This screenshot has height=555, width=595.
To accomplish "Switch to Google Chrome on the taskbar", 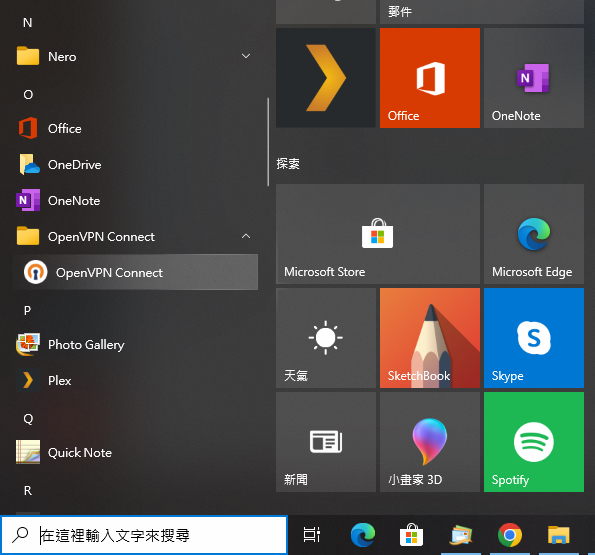I will 510,535.
